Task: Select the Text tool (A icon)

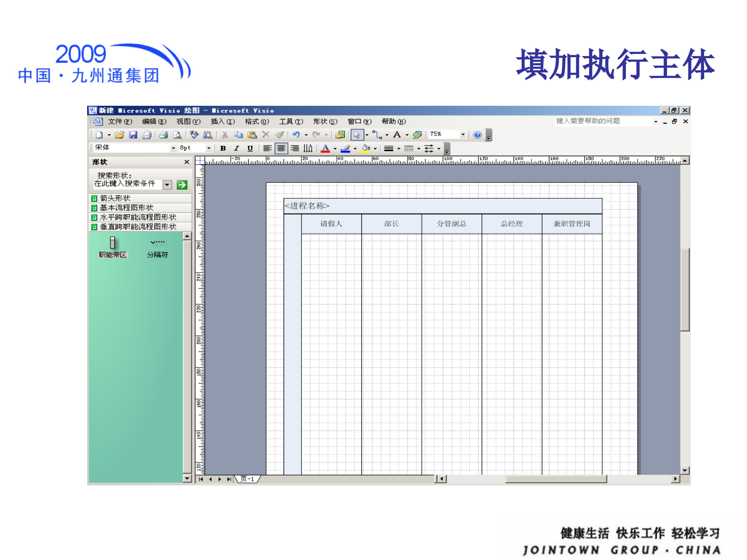Action: click(397, 135)
